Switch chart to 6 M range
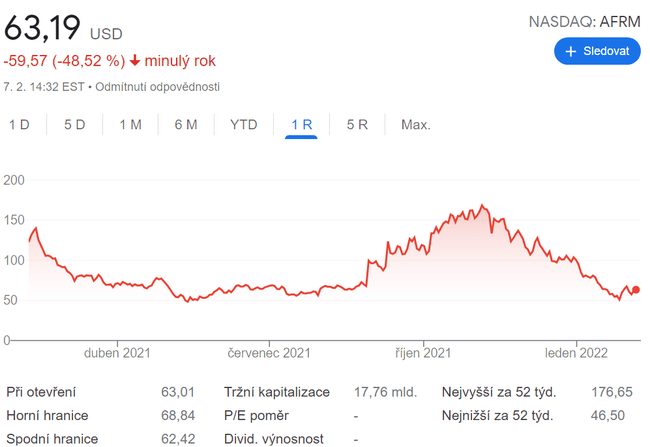 click(x=185, y=125)
